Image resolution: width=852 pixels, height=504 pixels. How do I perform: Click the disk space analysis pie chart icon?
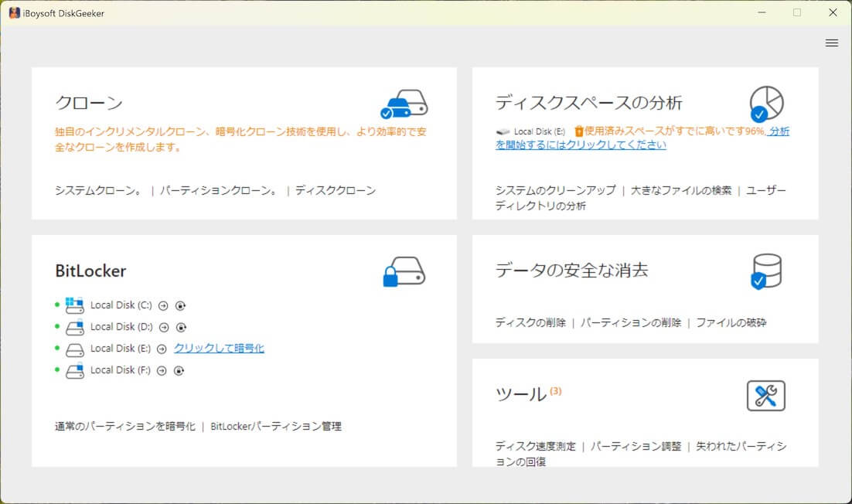pos(766,104)
